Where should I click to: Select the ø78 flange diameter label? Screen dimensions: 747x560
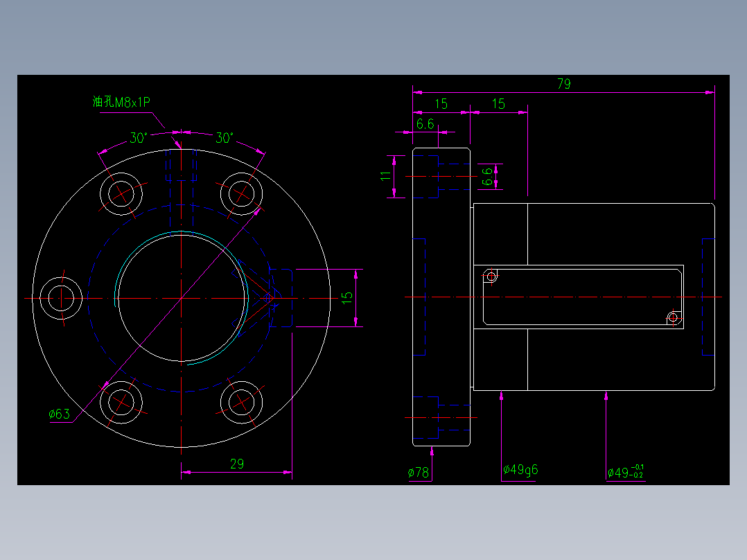pyautogui.click(x=419, y=472)
